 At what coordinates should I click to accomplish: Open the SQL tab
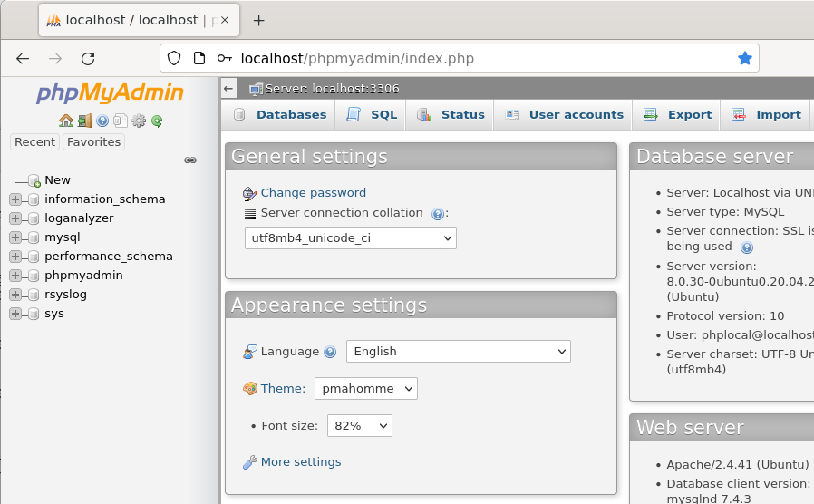(x=371, y=115)
